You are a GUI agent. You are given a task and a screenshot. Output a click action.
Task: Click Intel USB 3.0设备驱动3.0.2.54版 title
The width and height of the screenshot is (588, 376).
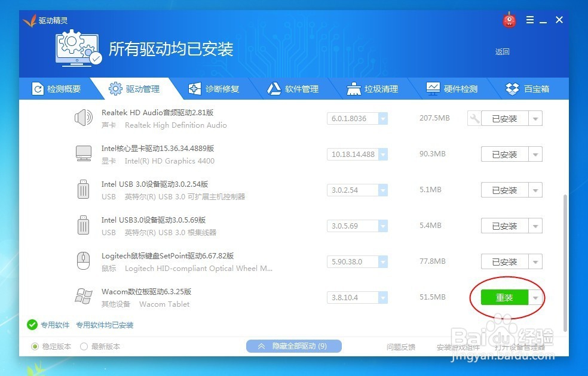[155, 184]
